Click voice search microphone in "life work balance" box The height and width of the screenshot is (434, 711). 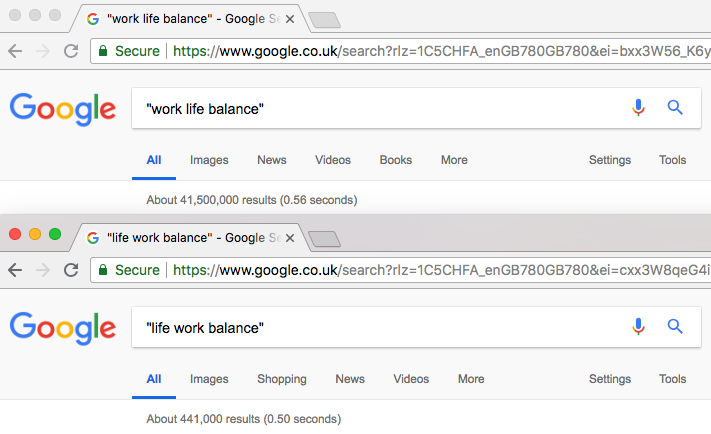click(x=638, y=327)
